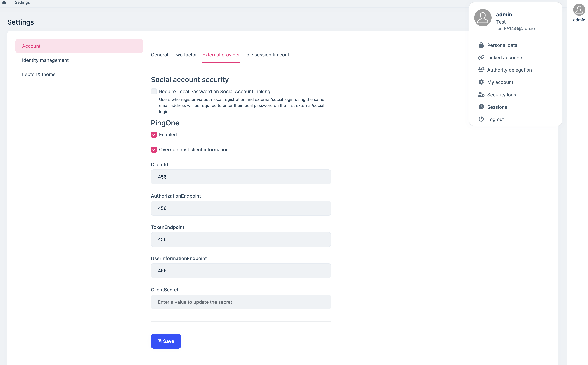Click the admin avatar in top right corner
This screenshot has width=588, height=365.
click(x=579, y=10)
